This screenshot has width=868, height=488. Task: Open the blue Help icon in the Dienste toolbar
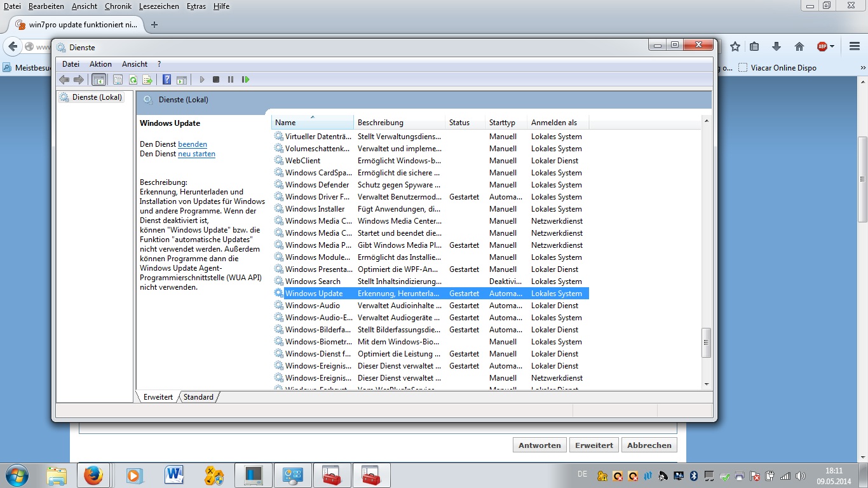tap(167, 79)
